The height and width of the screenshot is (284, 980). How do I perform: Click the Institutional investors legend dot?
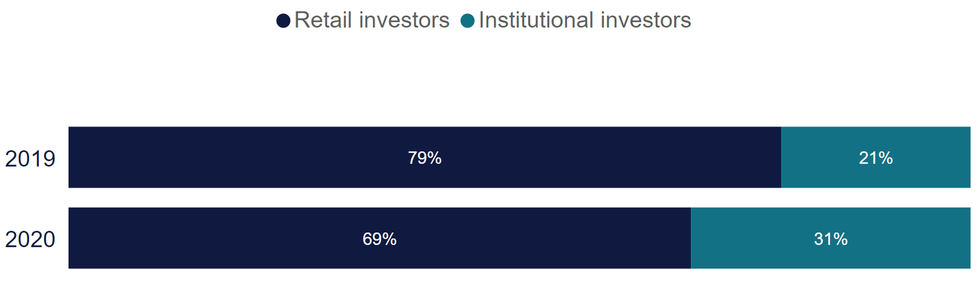(x=467, y=21)
